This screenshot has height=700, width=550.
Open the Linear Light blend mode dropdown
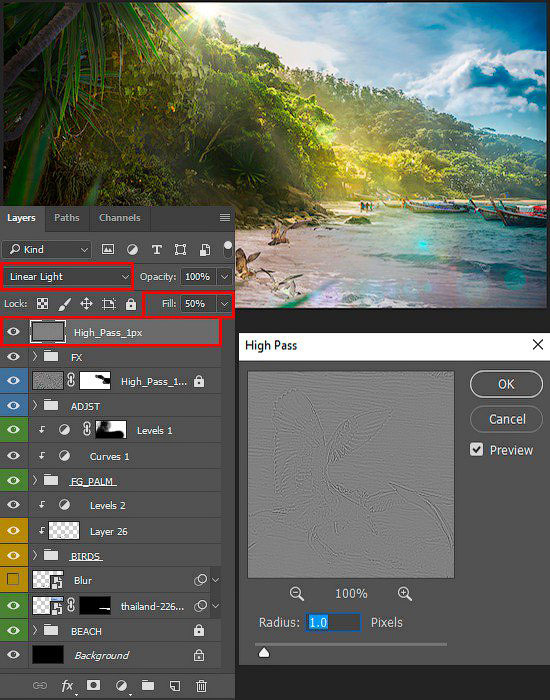tap(68, 277)
